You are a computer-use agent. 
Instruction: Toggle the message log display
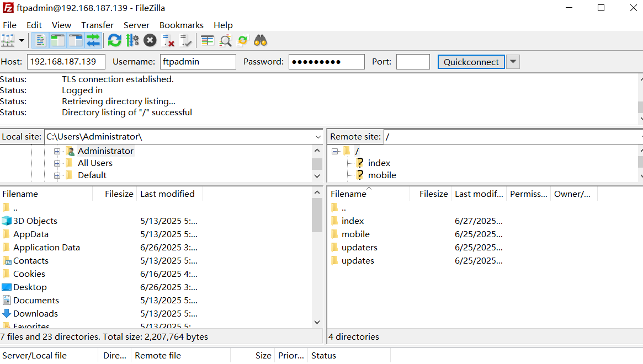40,41
